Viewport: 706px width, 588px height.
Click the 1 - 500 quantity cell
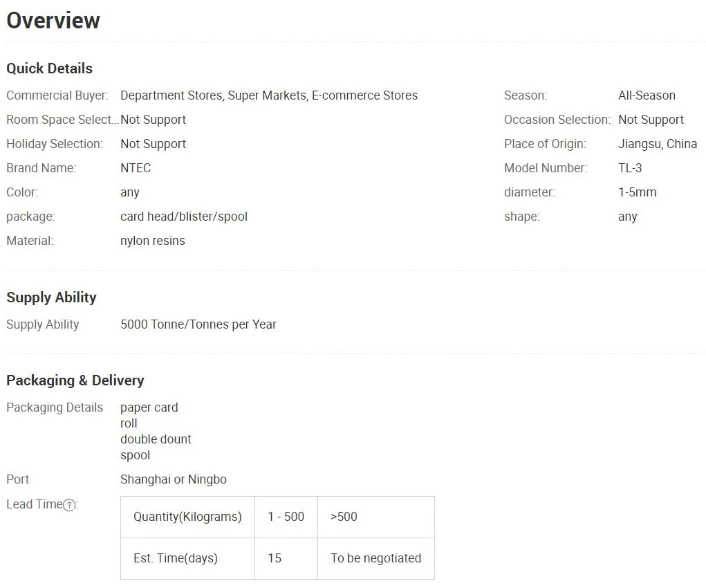[x=286, y=517]
